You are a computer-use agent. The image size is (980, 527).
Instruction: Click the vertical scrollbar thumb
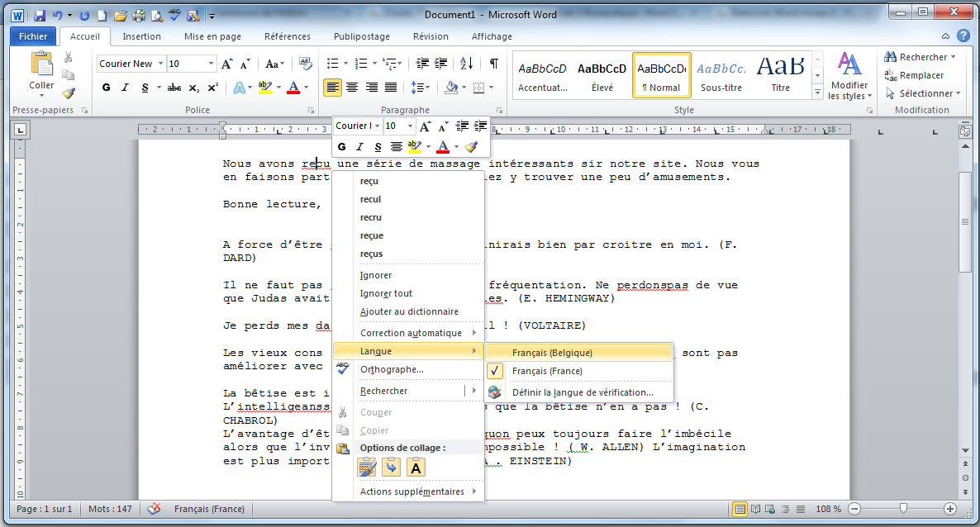[x=965, y=222]
